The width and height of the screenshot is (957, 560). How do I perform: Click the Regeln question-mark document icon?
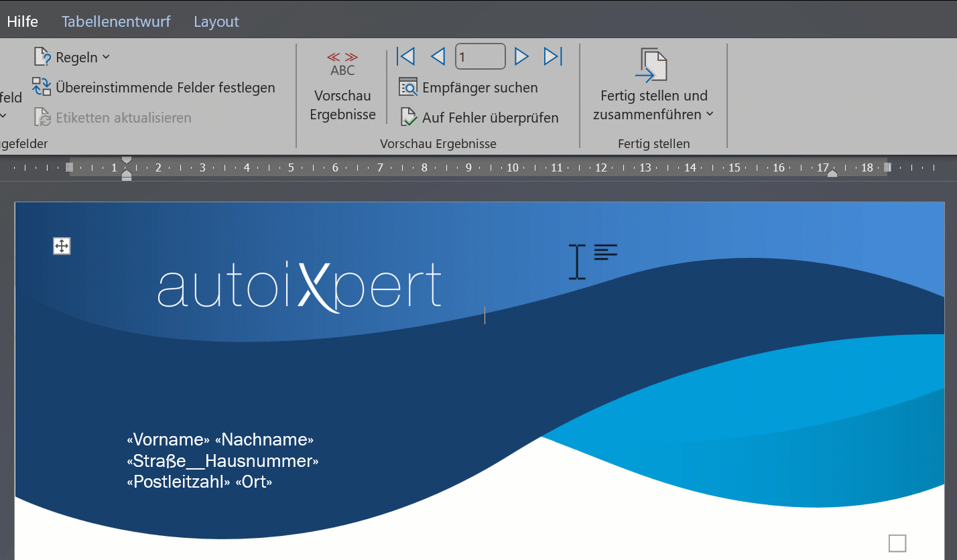42,58
